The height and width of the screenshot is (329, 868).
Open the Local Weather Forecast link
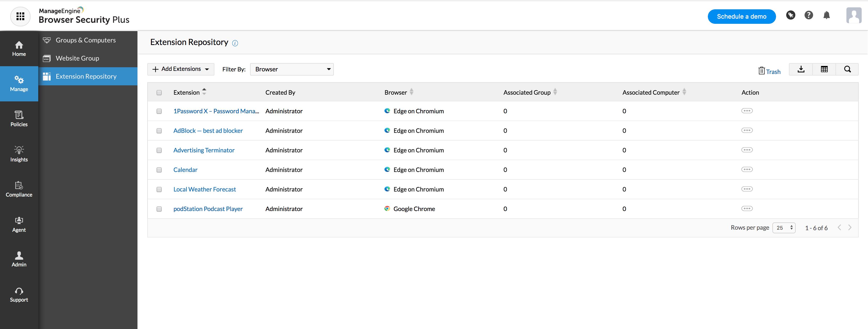click(x=205, y=190)
